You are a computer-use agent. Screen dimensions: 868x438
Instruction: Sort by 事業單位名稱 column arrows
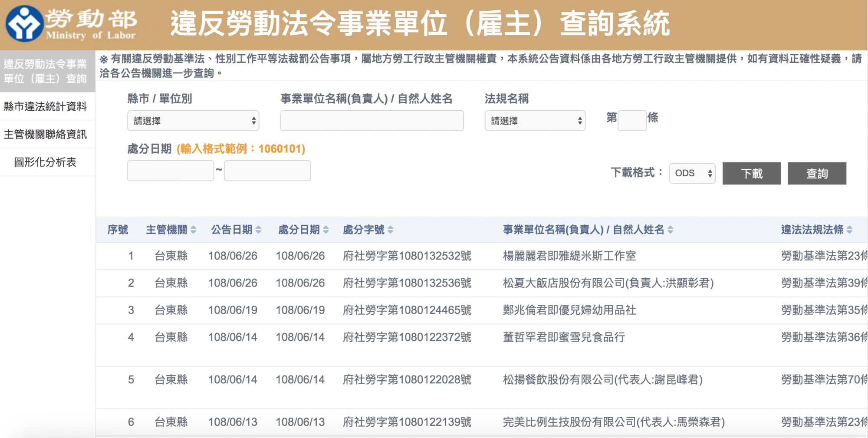coord(671,230)
